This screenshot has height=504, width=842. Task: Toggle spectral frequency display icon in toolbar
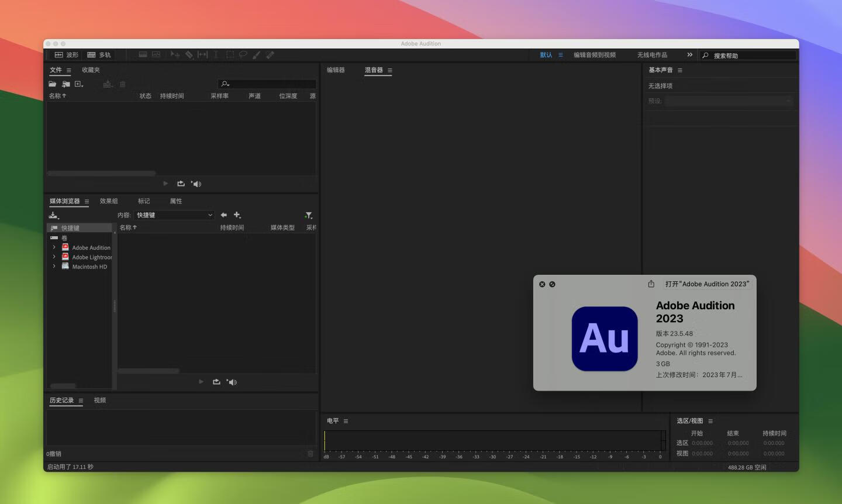coord(143,54)
